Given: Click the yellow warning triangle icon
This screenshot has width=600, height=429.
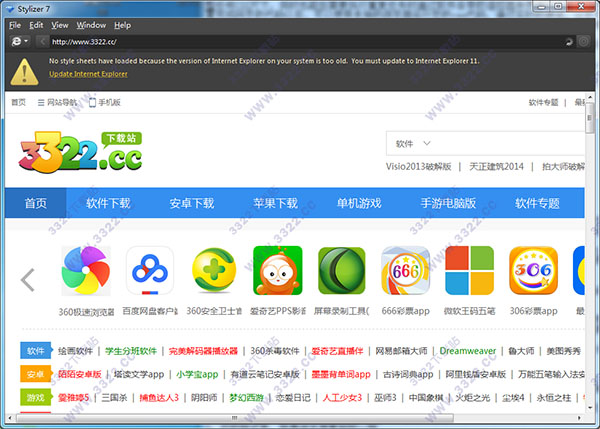Looking at the screenshot, I should click(24, 72).
